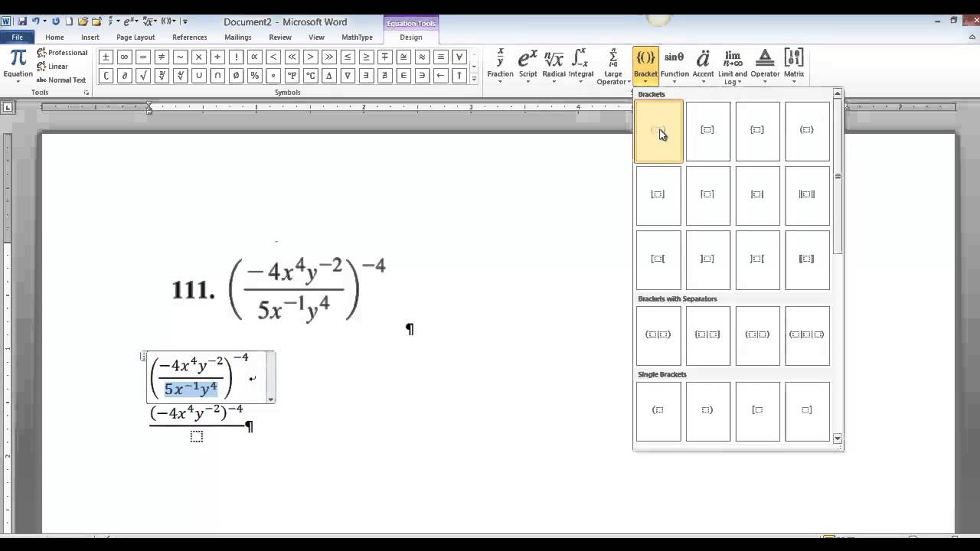Viewport: 980px width, 551px height.
Task: Switch to the Mailings tab
Action: pyautogui.click(x=238, y=37)
